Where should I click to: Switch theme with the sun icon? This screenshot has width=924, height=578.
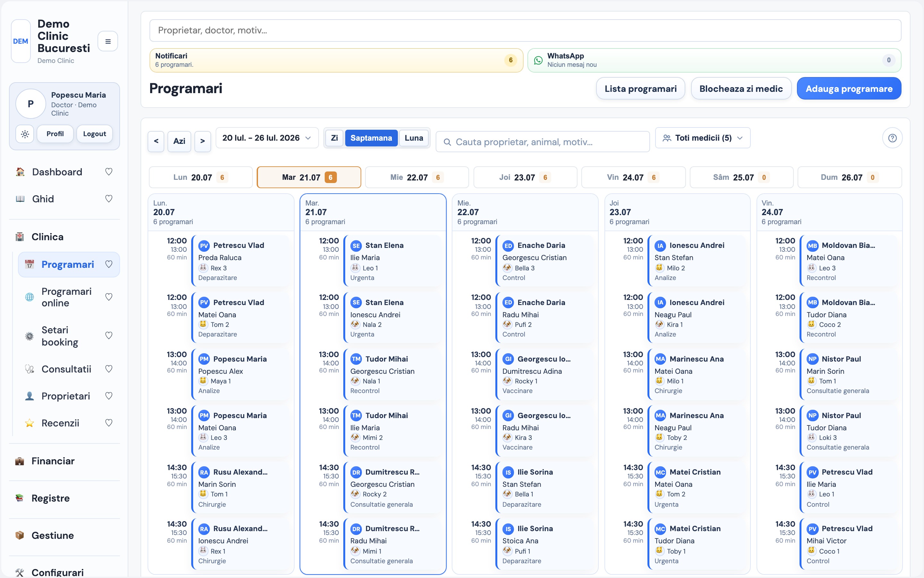click(x=25, y=134)
